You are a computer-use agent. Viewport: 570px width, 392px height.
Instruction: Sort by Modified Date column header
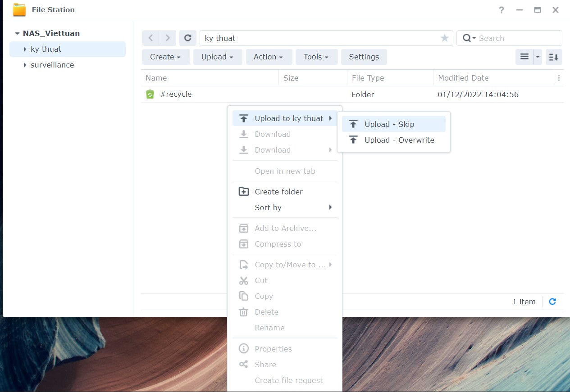coord(493,78)
